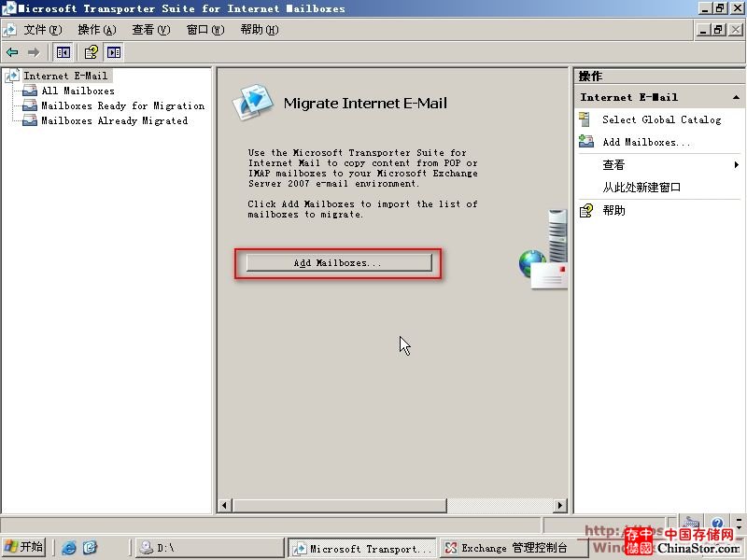Minimize the inner MDI child window
Screen dimensions: 747x560
click(703, 30)
